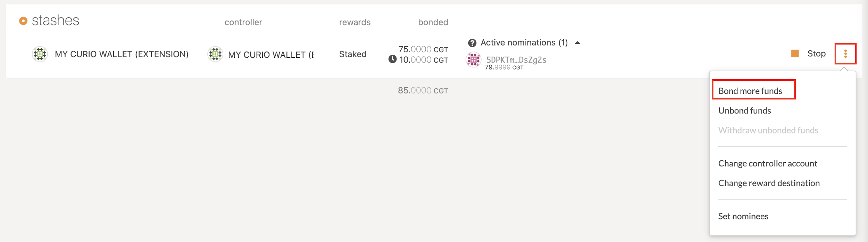
Task: Click the Withdraw unbonded funds entry
Action: [x=768, y=130]
